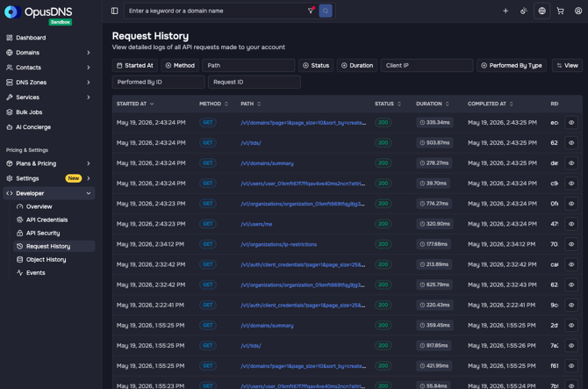Image resolution: width=588 pixels, height=389 pixels.
Task: Focus the Performed By ID field
Action: click(159, 82)
